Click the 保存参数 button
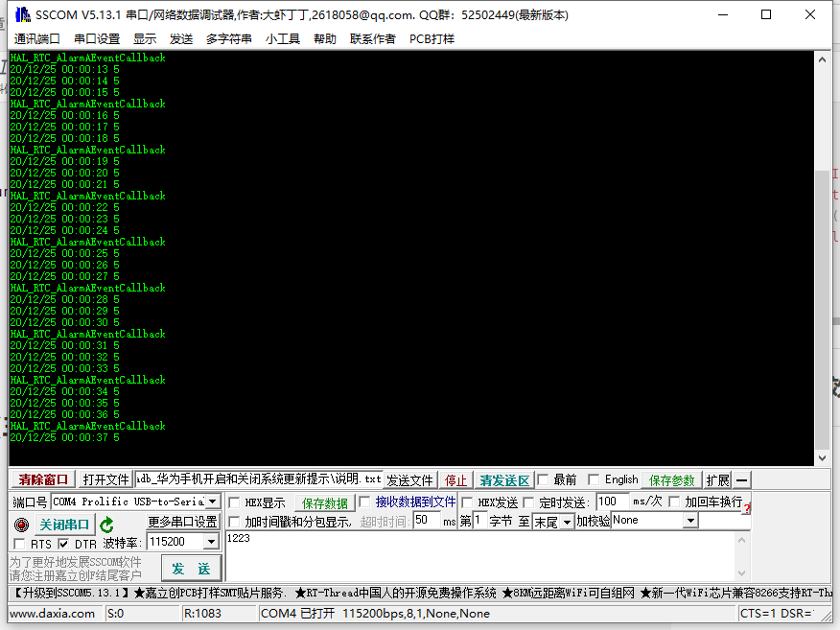The image size is (840, 630). pyautogui.click(x=672, y=480)
